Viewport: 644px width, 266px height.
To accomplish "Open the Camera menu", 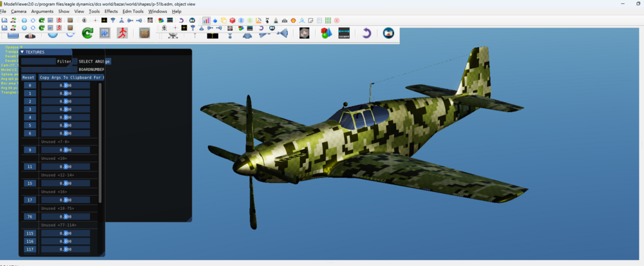I will pyautogui.click(x=19, y=12).
